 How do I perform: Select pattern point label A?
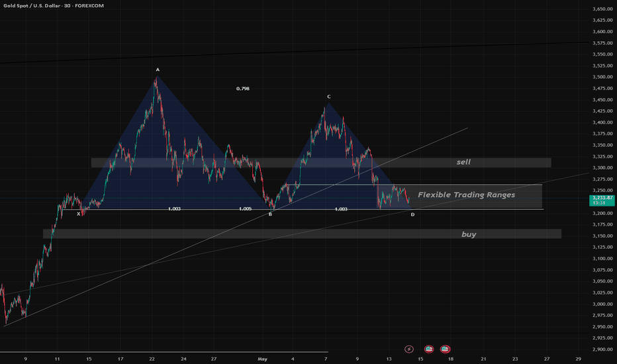coord(158,70)
